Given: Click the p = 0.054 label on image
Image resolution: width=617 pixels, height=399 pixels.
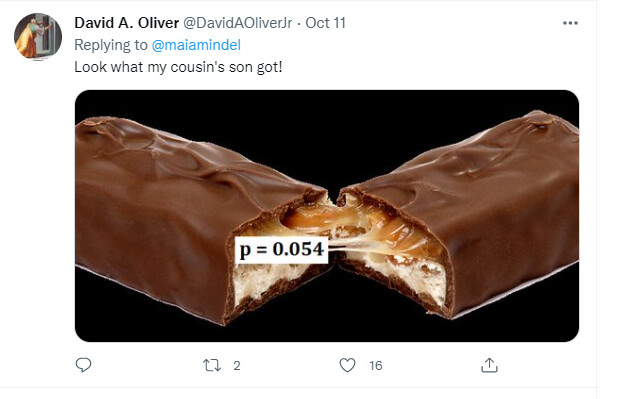Looking at the screenshot, I should pos(281,249).
